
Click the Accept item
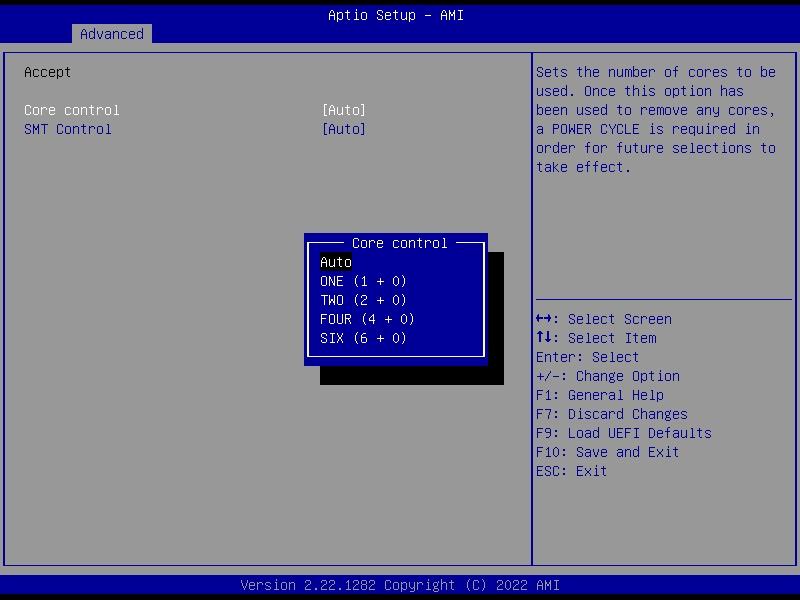point(47,72)
